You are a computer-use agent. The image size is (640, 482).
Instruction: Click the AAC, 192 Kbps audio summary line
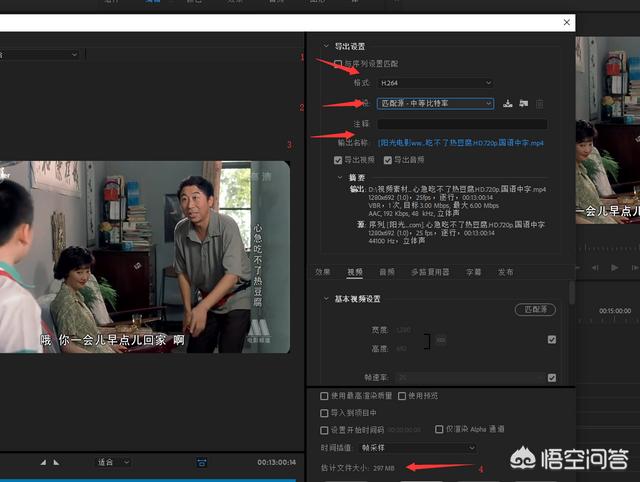[414, 213]
